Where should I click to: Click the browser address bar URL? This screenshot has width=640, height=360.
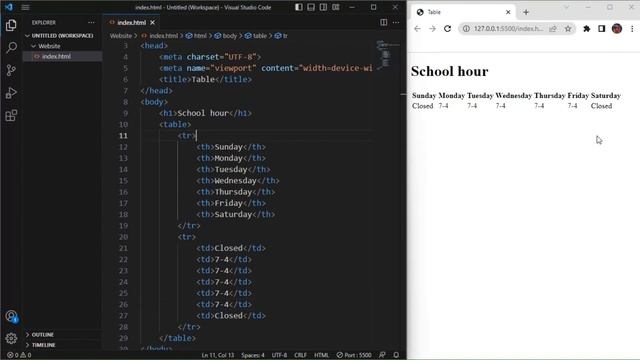pyautogui.click(x=509, y=29)
